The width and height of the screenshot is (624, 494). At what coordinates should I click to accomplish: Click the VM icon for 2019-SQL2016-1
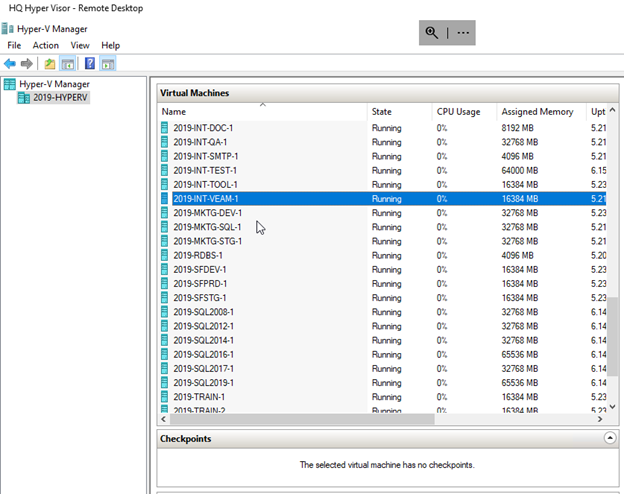coord(164,354)
